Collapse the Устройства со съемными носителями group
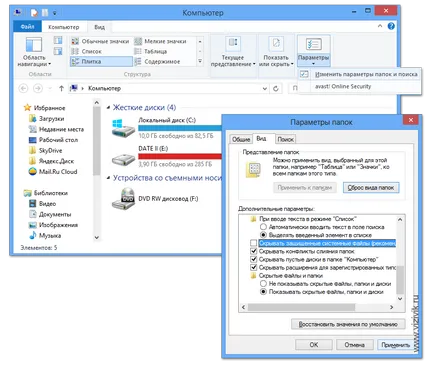 click(108, 178)
